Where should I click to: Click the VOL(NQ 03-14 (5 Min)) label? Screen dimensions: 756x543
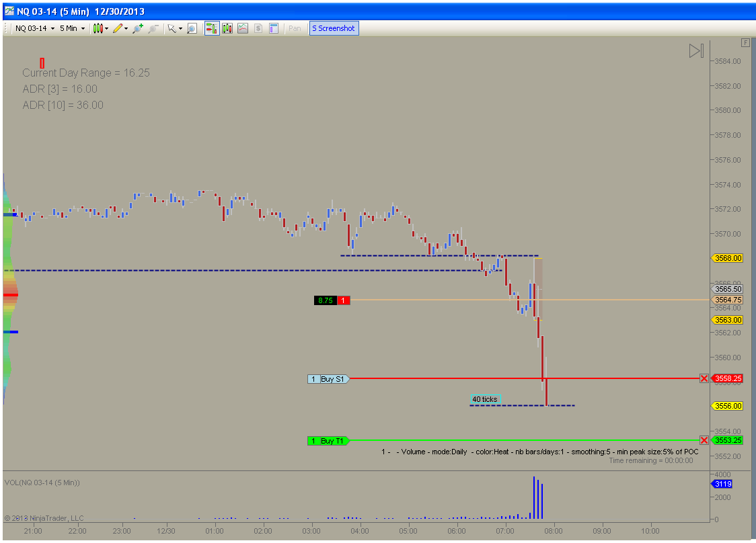pos(42,483)
